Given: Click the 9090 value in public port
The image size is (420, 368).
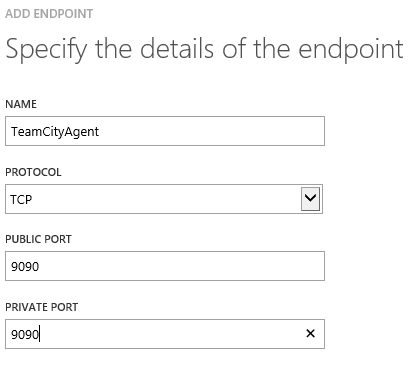Looking at the screenshot, I should 25,266.
